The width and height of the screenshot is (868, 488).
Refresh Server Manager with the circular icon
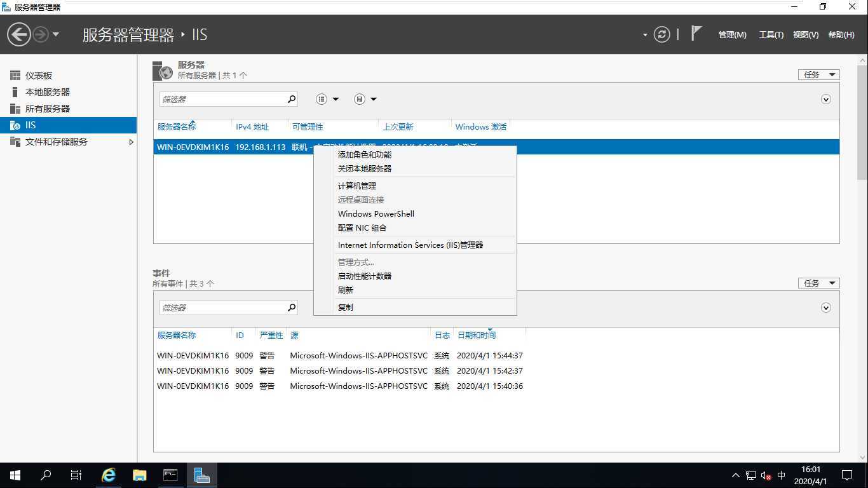click(661, 34)
